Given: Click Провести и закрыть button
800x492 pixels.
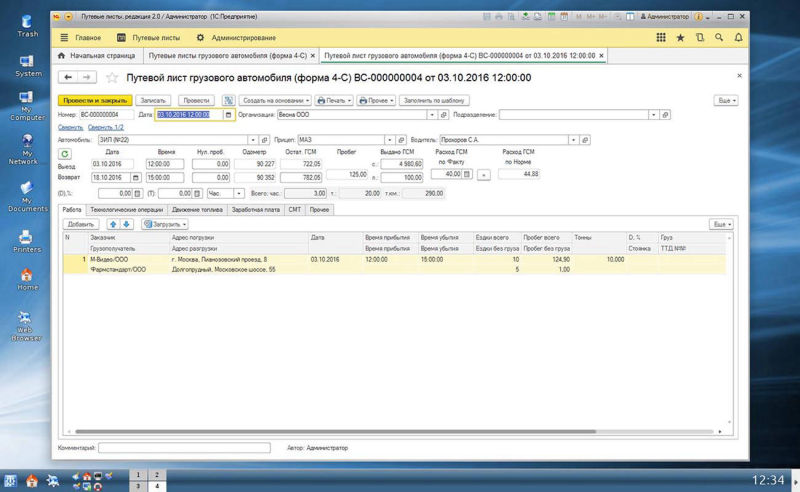Looking at the screenshot, I should pos(95,100).
